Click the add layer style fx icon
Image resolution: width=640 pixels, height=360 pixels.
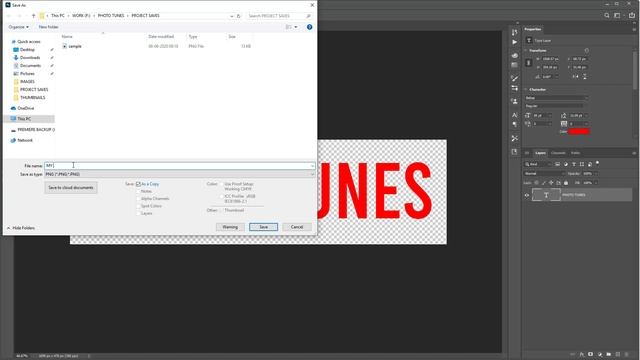(x=582, y=354)
